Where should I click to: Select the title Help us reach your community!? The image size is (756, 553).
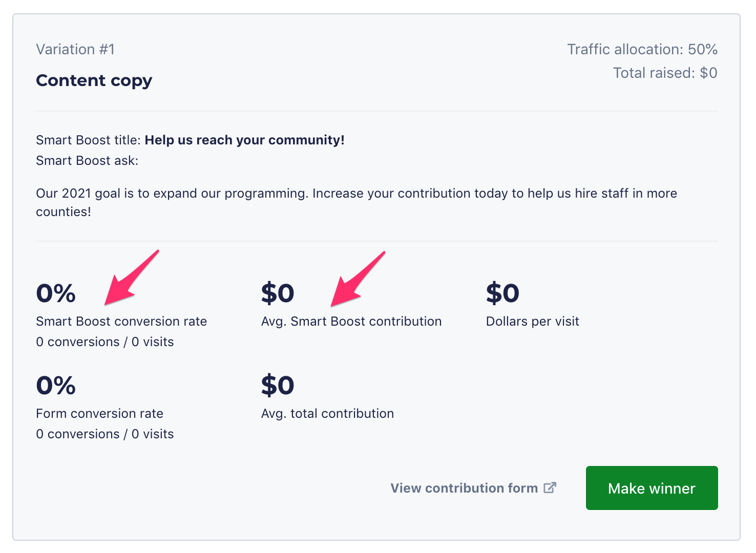tap(244, 140)
